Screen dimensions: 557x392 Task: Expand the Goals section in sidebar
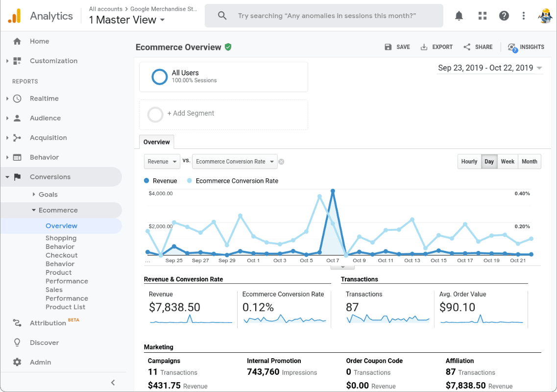coord(48,195)
